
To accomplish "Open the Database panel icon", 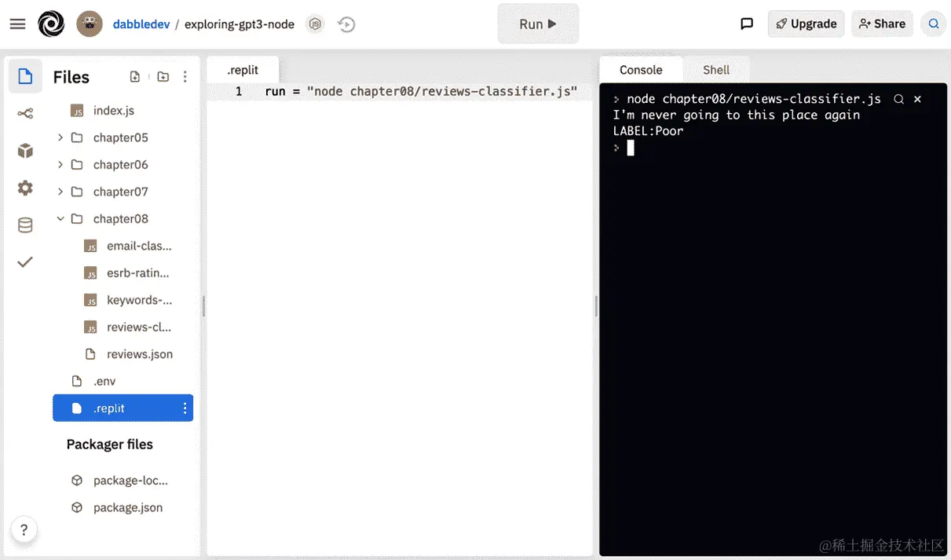I will pyautogui.click(x=24, y=225).
